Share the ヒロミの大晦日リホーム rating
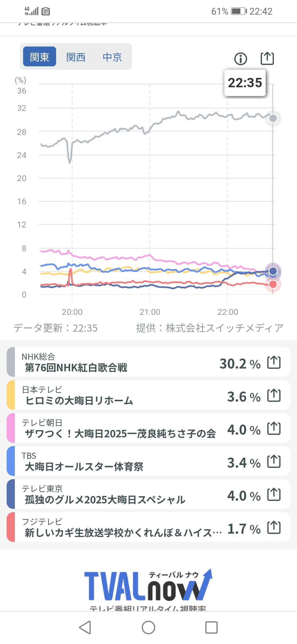This screenshot has width=297, height=644. pyautogui.click(x=274, y=395)
